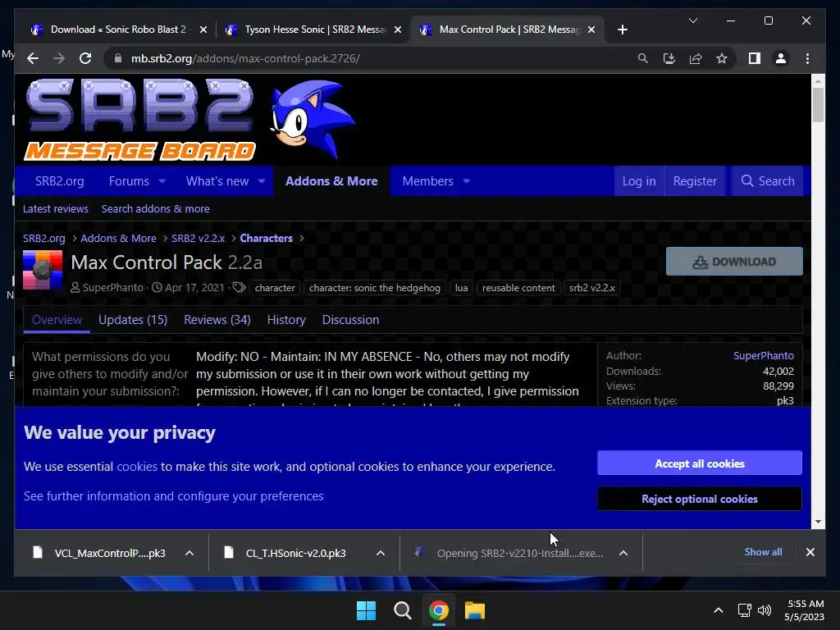Switch to Tyson Hesse Sonic tab
Viewport: 840px width, 630px height.
(x=314, y=30)
